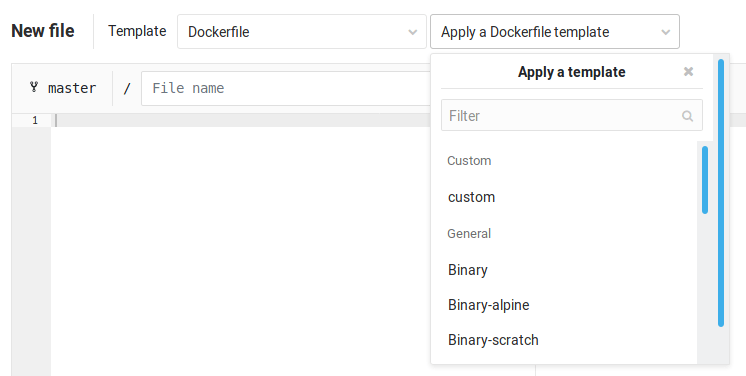The width and height of the screenshot is (746, 376).
Task: Click the Custom section header
Action: (469, 161)
